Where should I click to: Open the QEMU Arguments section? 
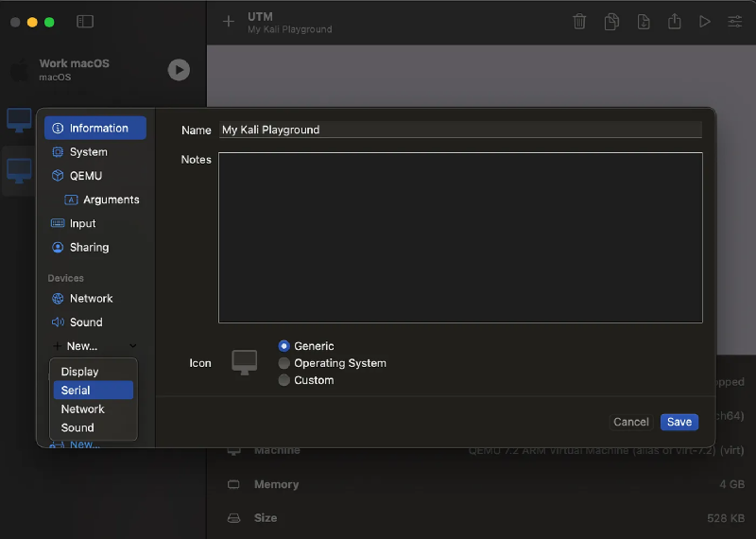(111, 200)
